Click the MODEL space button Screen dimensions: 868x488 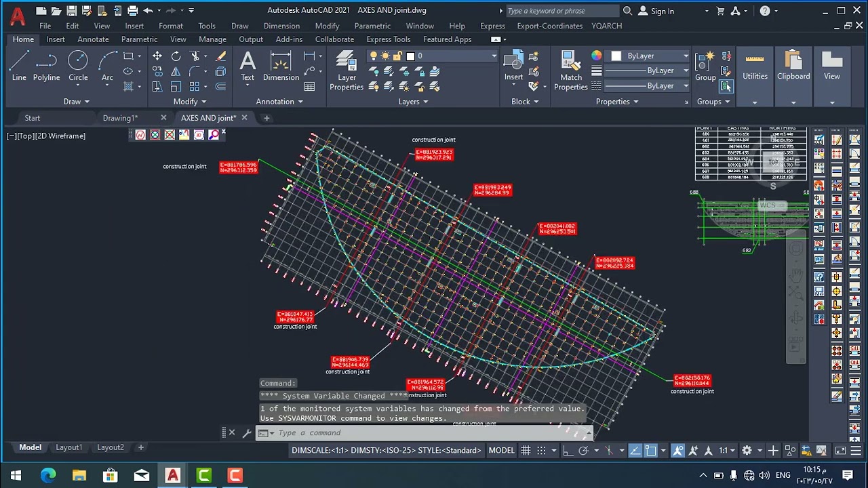click(x=502, y=451)
